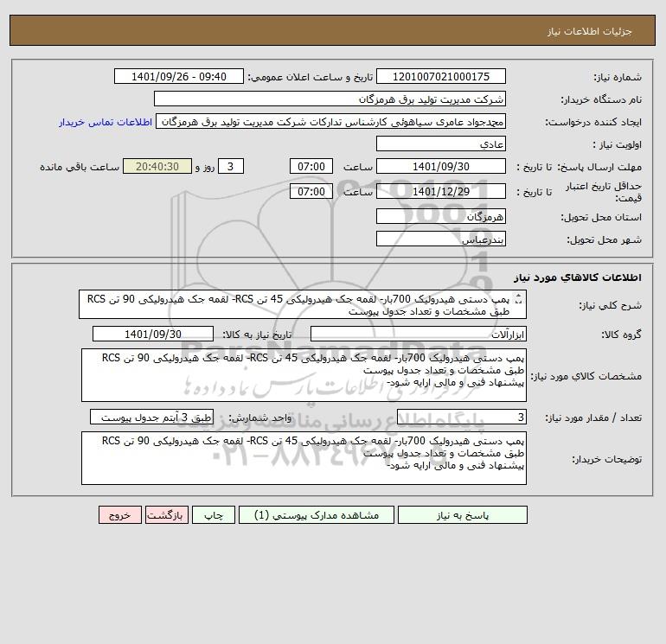
Task: Click the ساعت باقی مانده label
Action: (80, 167)
